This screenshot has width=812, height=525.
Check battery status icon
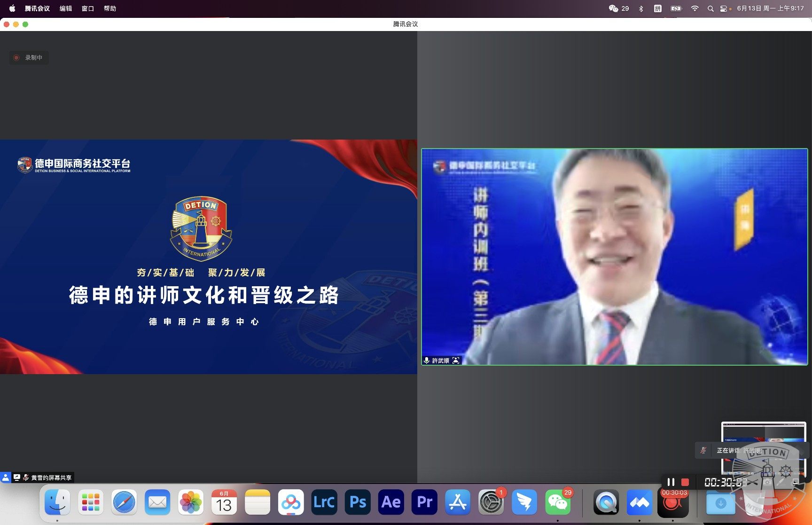point(676,8)
